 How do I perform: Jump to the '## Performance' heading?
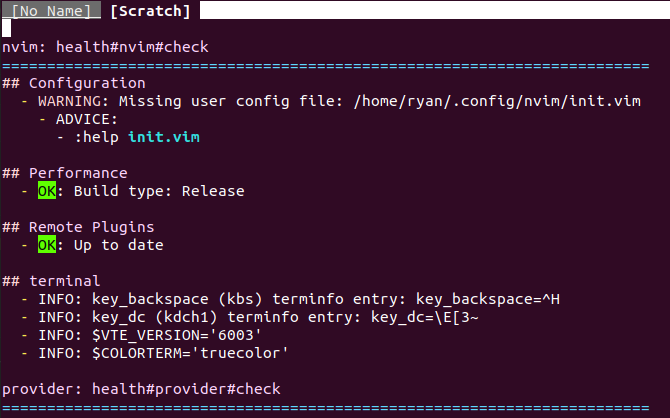pos(65,173)
